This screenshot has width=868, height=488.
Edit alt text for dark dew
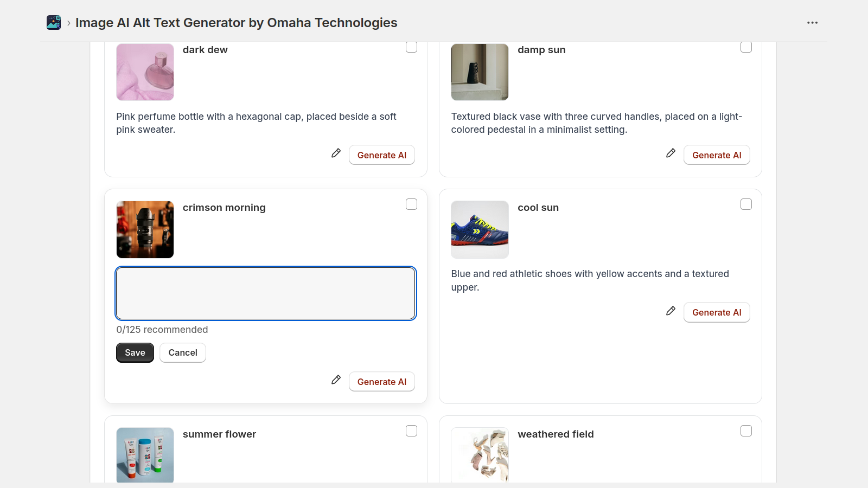point(336,153)
